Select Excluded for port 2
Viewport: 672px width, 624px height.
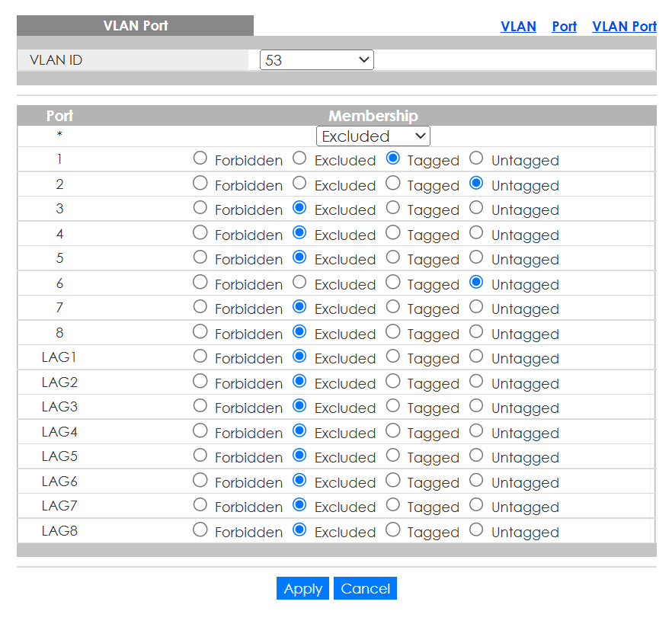[299, 183]
